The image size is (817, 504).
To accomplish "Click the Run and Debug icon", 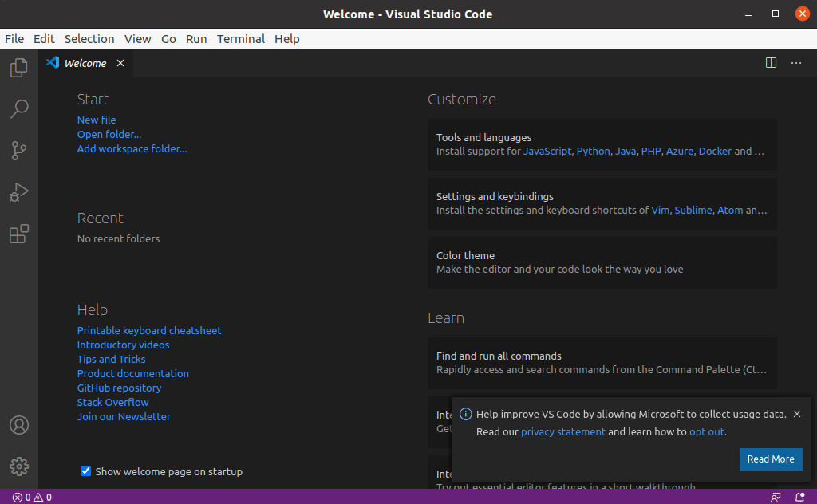I will [18, 192].
